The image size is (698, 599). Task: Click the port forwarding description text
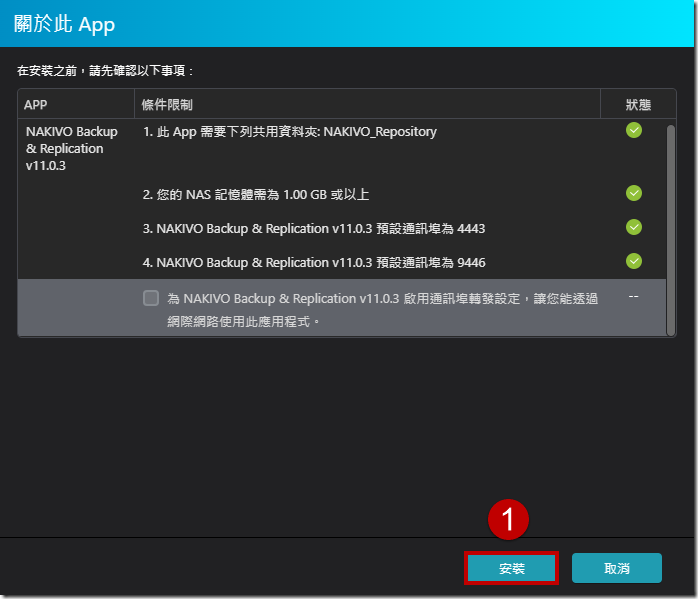coord(382,310)
